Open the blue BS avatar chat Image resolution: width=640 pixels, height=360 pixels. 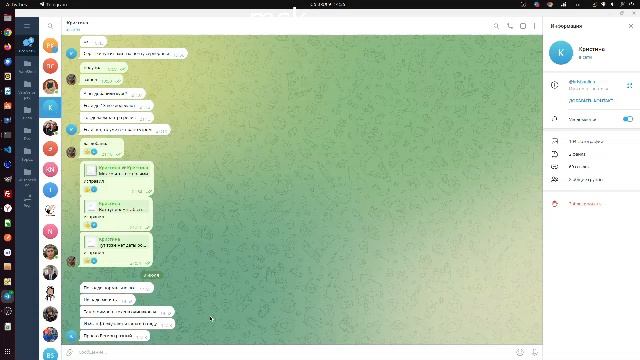click(x=50, y=354)
